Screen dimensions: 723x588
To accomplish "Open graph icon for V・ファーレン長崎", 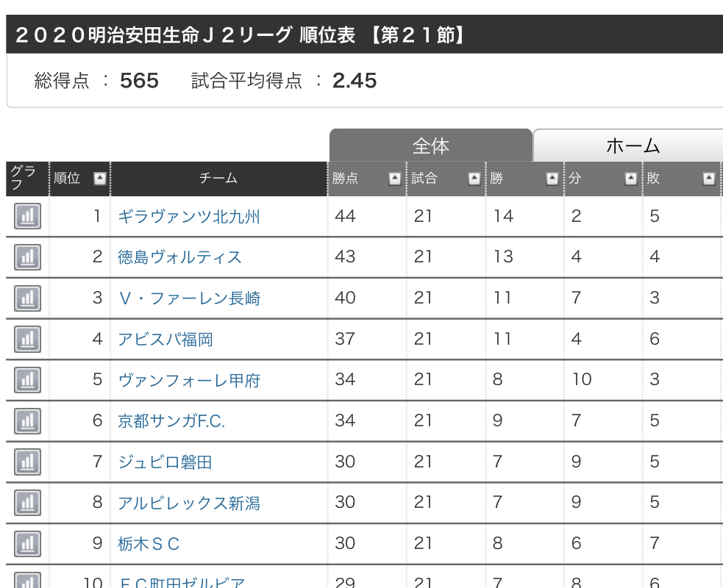I will (27, 298).
